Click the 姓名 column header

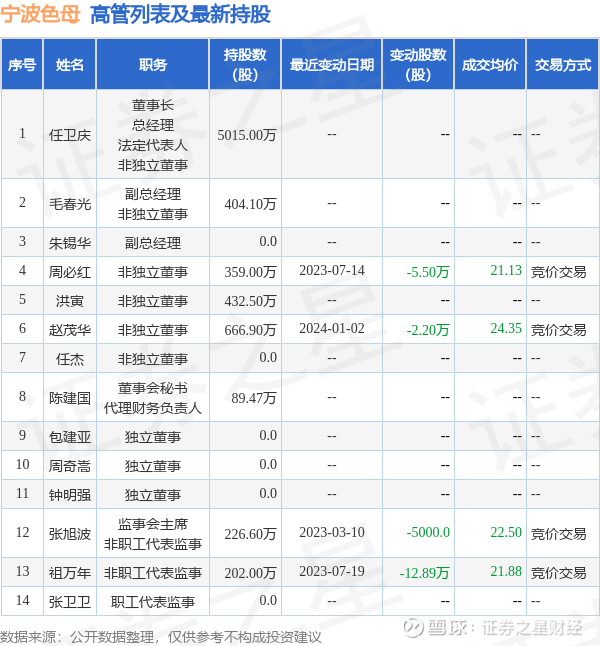tap(70, 65)
